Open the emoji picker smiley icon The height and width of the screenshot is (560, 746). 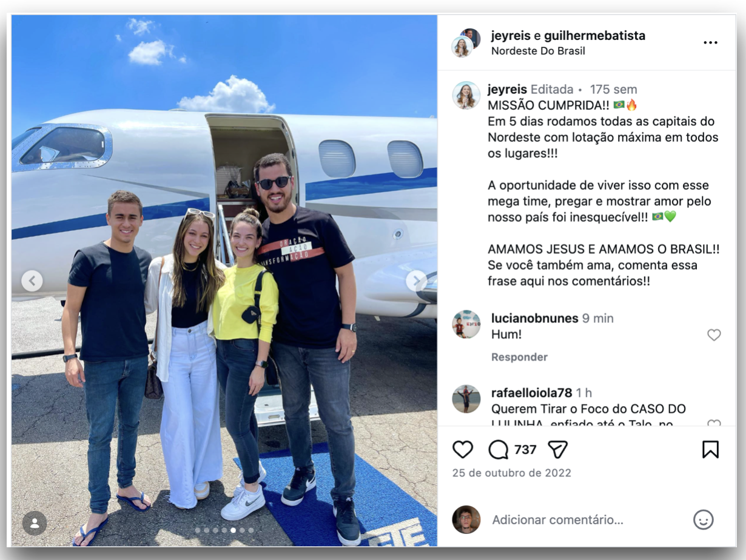pyautogui.click(x=704, y=519)
